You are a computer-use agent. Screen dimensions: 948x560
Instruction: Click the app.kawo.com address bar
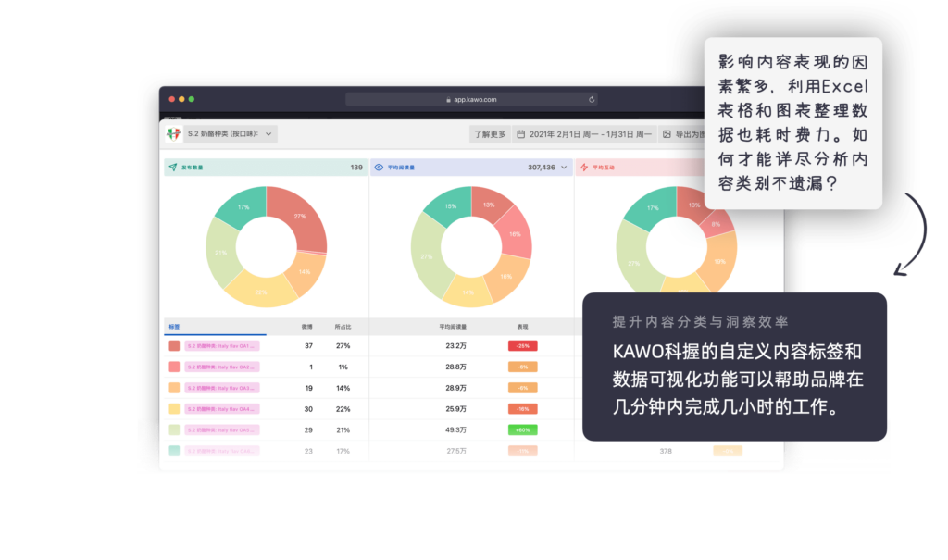click(x=471, y=99)
